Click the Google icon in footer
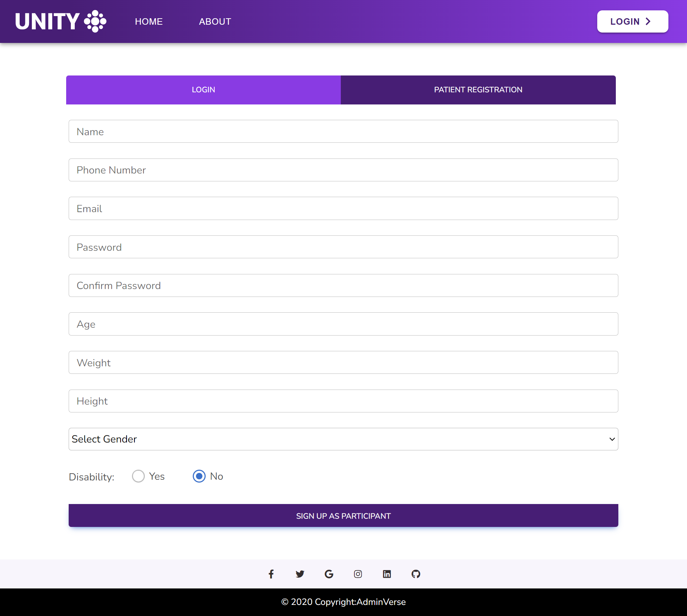687x616 pixels. [329, 574]
